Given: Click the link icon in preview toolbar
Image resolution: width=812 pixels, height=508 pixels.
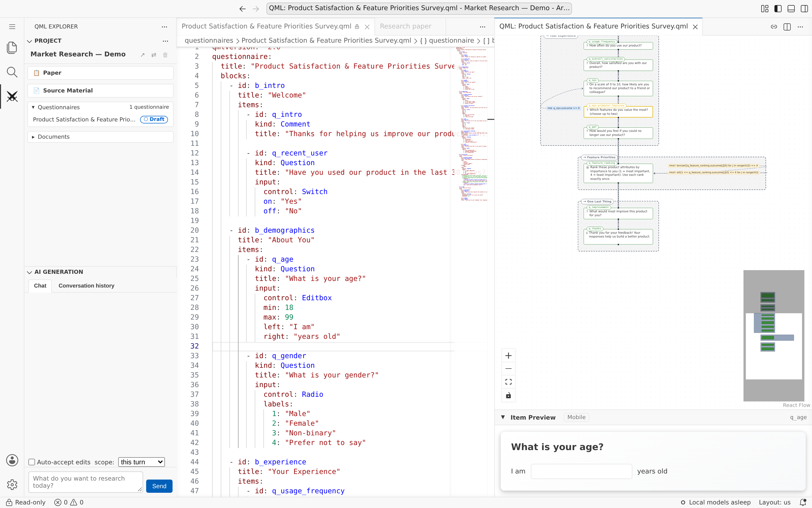Looking at the screenshot, I should pos(774,26).
